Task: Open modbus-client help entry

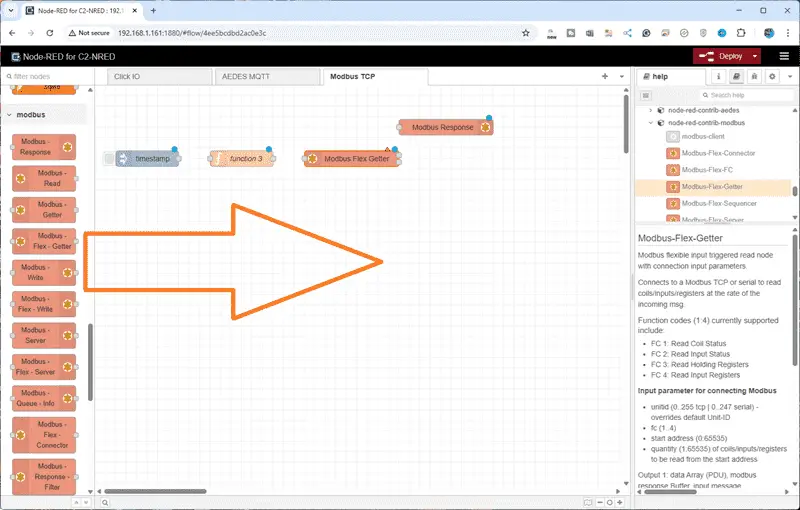Action: [703, 137]
